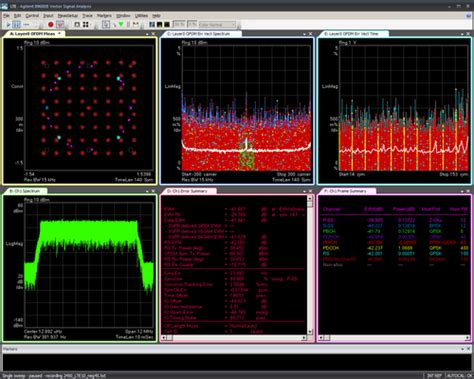Click the RS row in Frame Summary
Screen dimensions: 474x379
pos(395,254)
